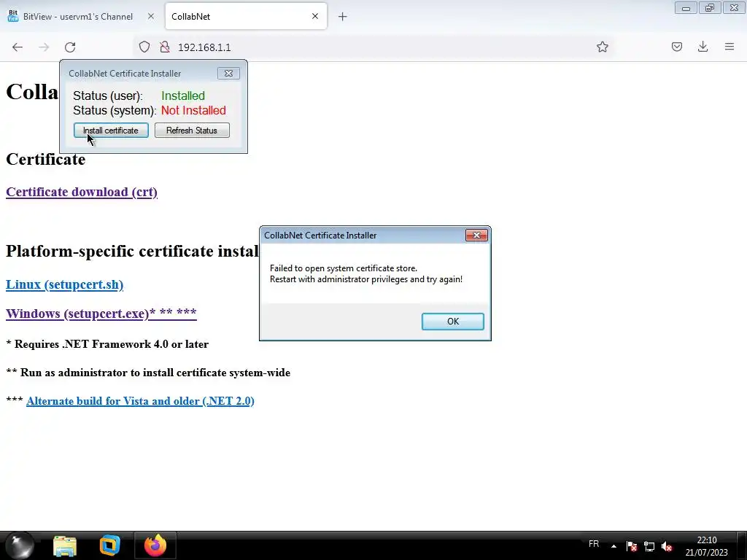This screenshot has width=747, height=560.
Task: Click the Refresh Status button
Action: pyautogui.click(x=192, y=131)
